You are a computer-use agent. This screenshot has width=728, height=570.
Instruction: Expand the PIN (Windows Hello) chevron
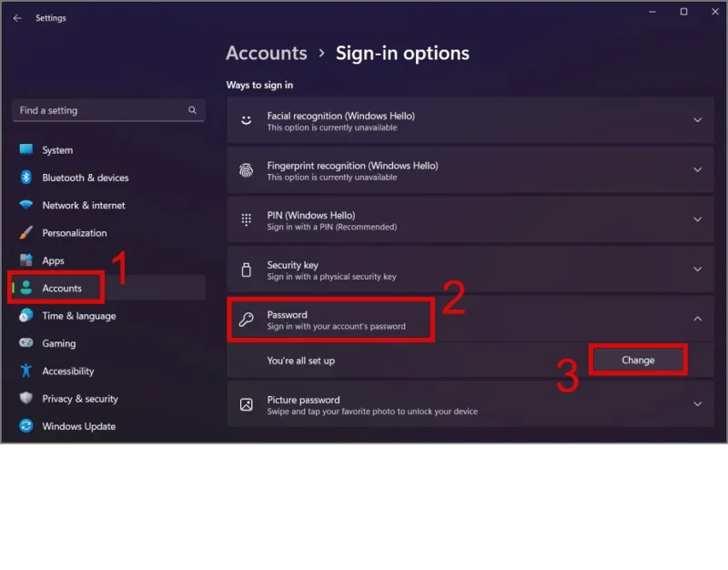(x=697, y=219)
